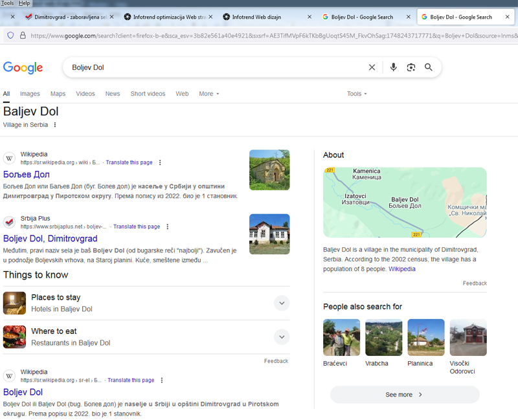Click Wikipedia favicon of first result
Screen dimensions: 518x420
coord(9,158)
